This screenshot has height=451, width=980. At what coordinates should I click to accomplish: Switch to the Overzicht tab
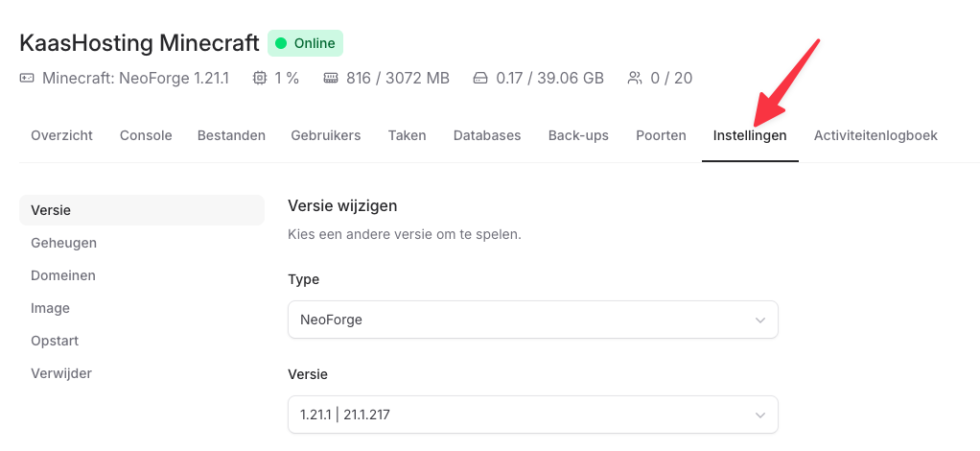point(61,135)
